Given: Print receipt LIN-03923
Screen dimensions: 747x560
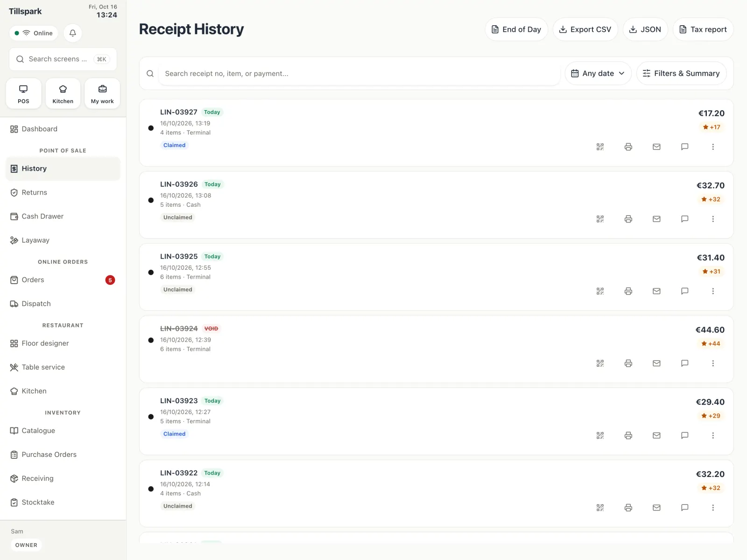Looking at the screenshot, I should coord(628,435).
